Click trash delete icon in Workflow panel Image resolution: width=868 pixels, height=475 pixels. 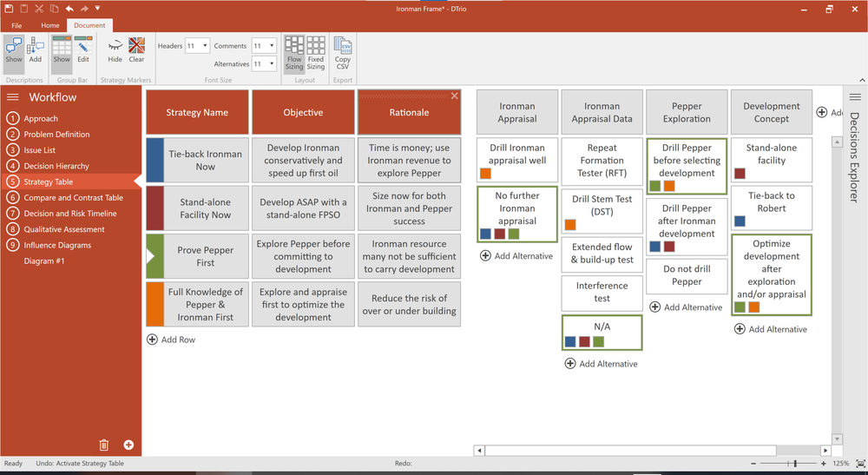point(103,445)
